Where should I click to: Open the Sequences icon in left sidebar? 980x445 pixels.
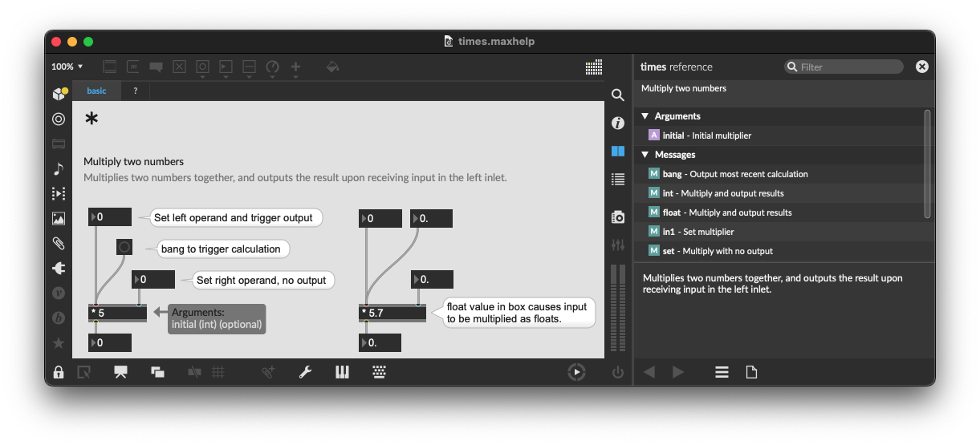pos(59,193)
